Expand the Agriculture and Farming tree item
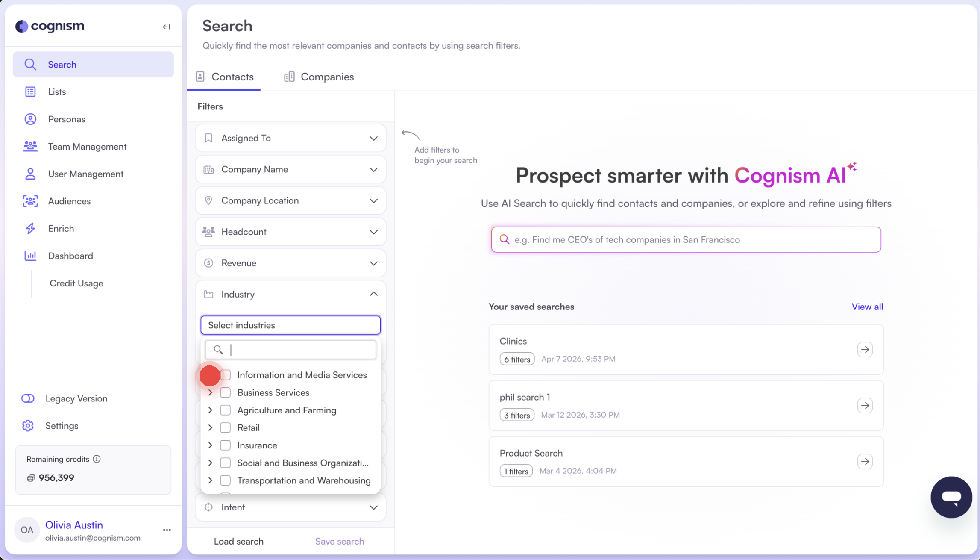The width and height of the screenshot is (980, 560). [x=210, y=410]
